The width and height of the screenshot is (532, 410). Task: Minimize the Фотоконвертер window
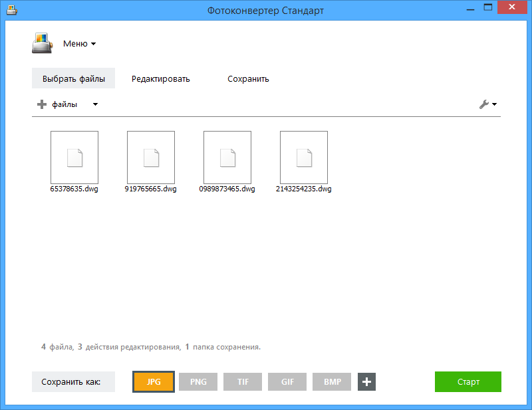point(470,9)
